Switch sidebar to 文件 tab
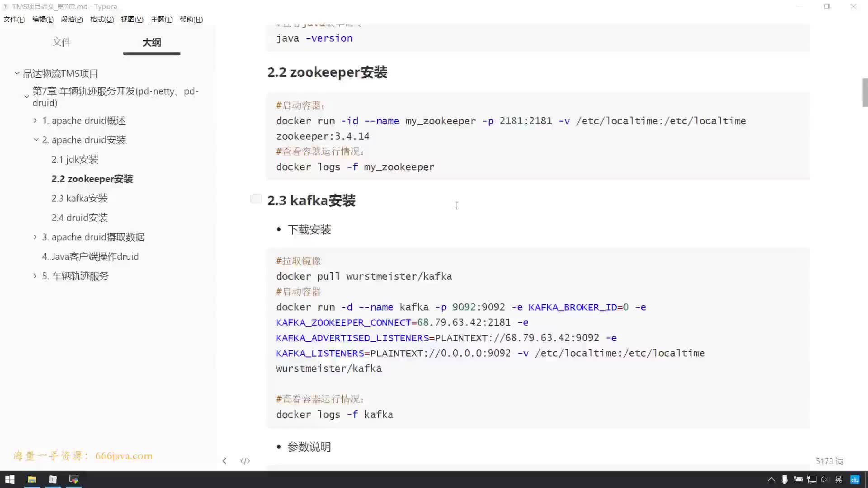Screen dimensions: 868x488 (61, 42)
